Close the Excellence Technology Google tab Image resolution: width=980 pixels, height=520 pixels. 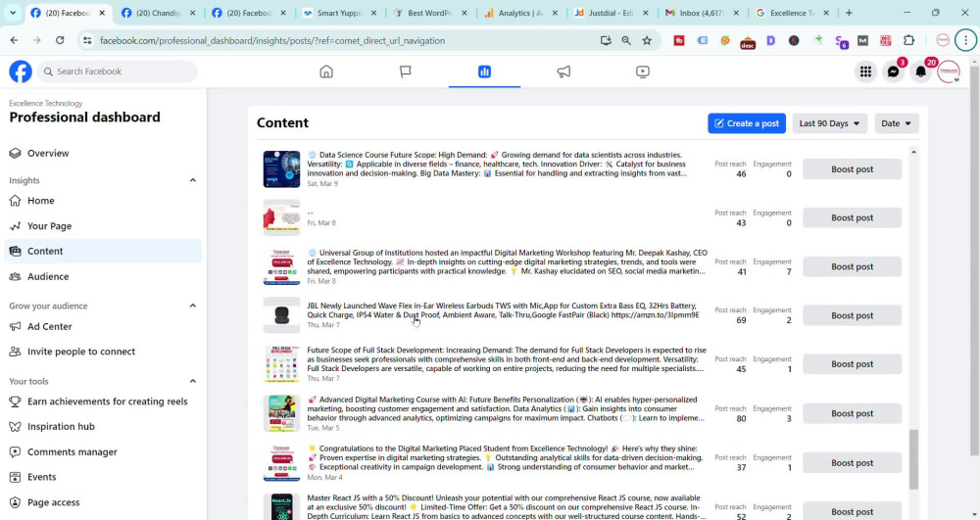826,13
